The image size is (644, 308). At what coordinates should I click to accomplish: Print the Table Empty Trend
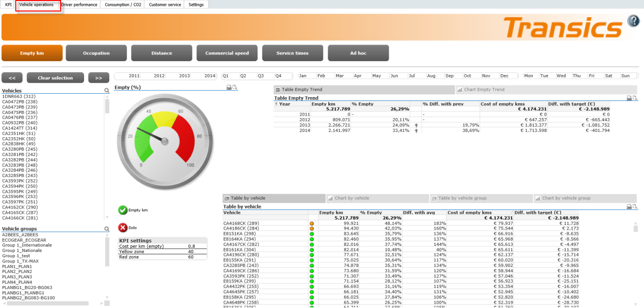click(x=629, y=98)
